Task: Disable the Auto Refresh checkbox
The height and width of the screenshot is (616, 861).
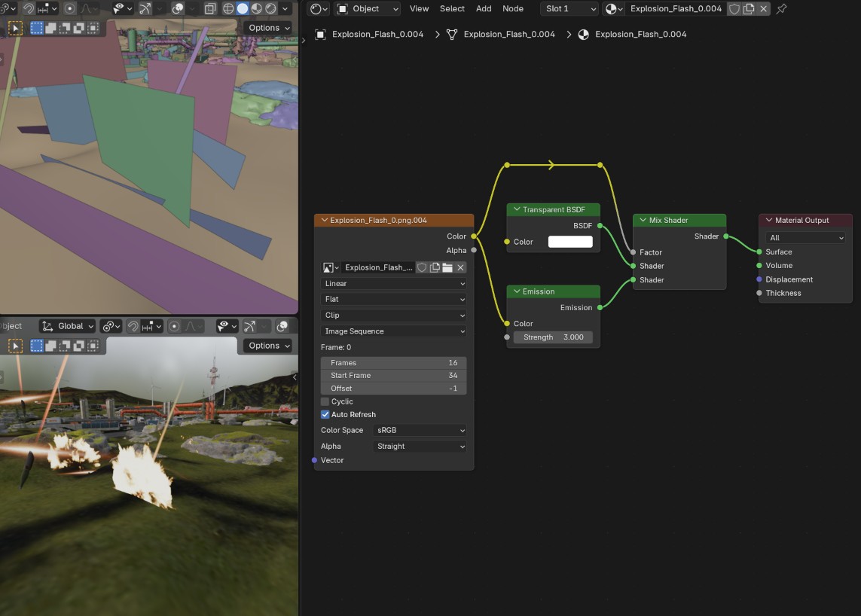Action: 325,414
